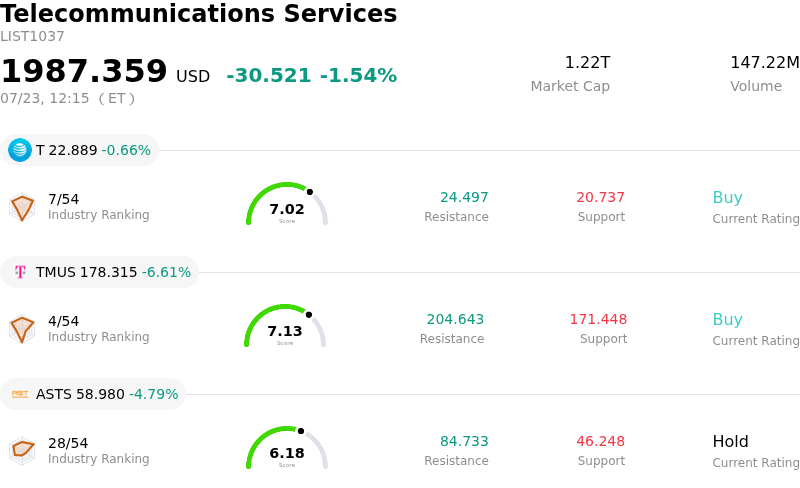
Task: Click the AT&T globe logo icon
Action: pos(20,150)
